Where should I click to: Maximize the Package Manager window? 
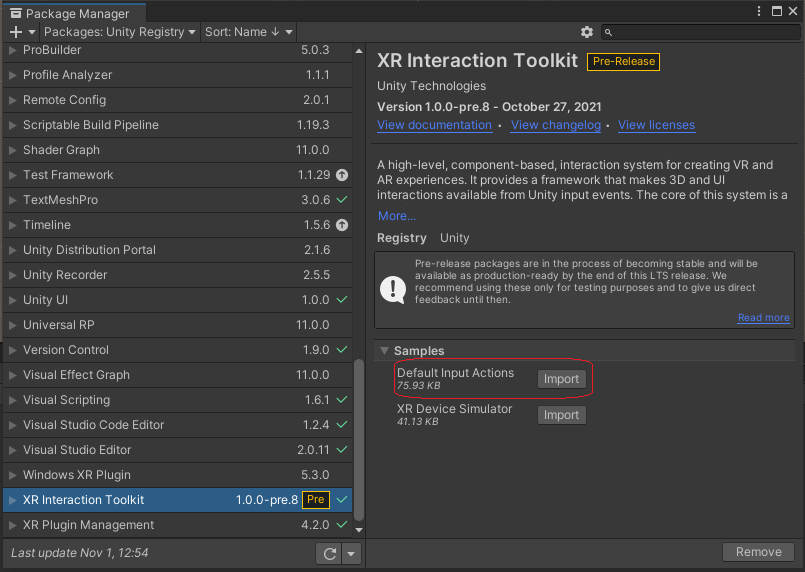click(777, 11)
